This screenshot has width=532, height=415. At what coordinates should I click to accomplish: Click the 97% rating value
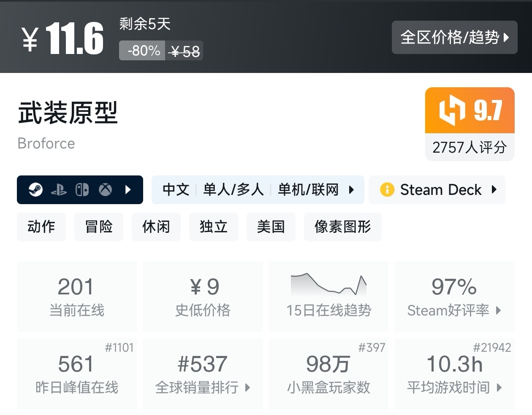tap(454, 287)
